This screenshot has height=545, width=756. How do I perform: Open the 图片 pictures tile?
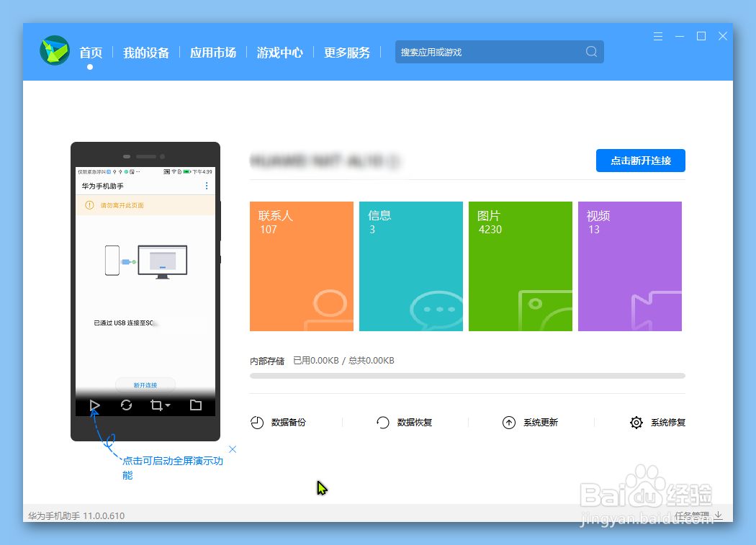[521, 266]
